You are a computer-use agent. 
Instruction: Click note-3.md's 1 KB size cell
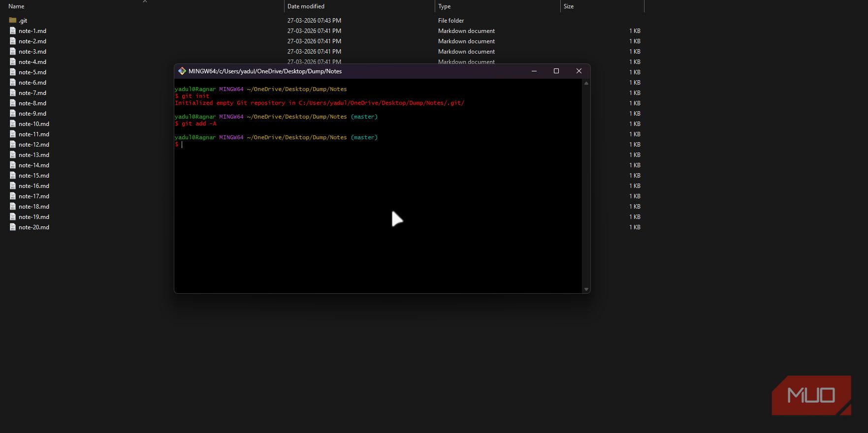tap(635, 51)
